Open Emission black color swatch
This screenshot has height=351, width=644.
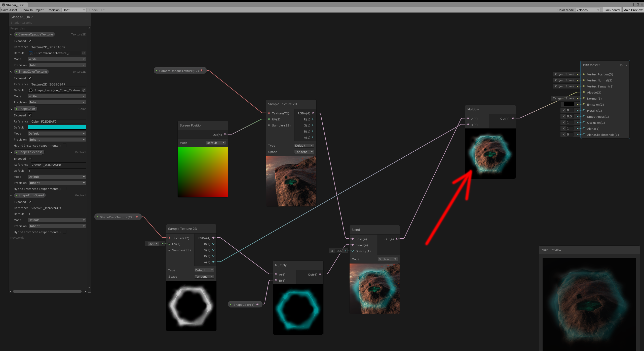pos(569,104)
